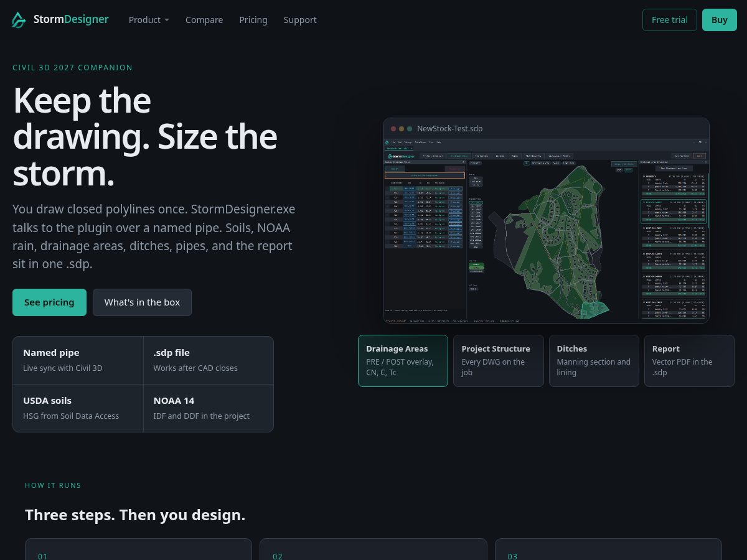Viewport: 747px width, 560px height.
Task: Click the step 02 card
Action: [x=374, y=549]
